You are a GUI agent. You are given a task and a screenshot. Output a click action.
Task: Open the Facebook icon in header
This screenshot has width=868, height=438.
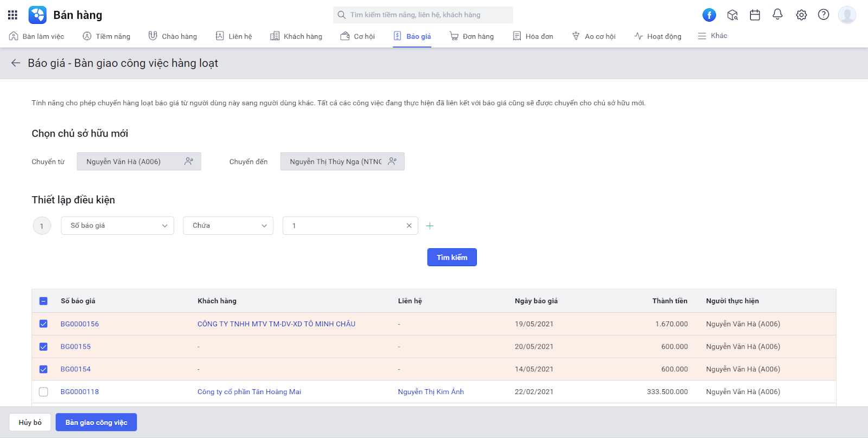pos(709,15)
